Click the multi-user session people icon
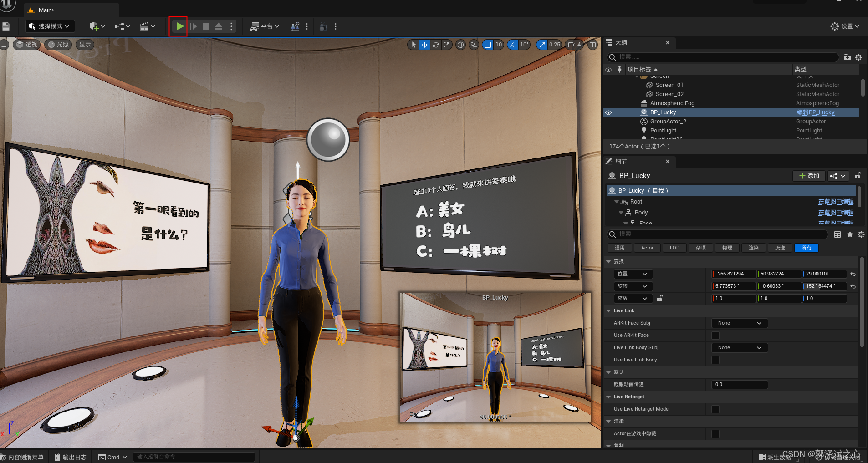Viewport: 868px width, 463px height. [295, 26]
